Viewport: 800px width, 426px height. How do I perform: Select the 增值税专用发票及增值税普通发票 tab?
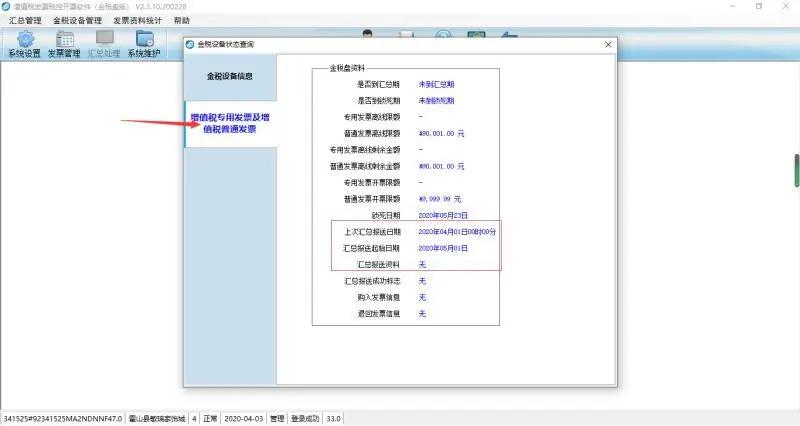230,123
